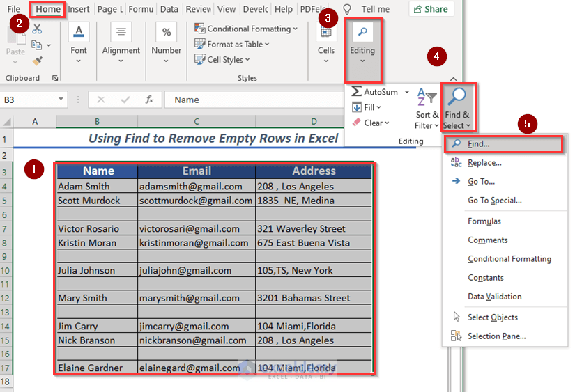The width and height of the screenshot is (575, 392).
Task: Click the Insert Function fx icon
Action: pyautogui.click(x=149, y=100)
